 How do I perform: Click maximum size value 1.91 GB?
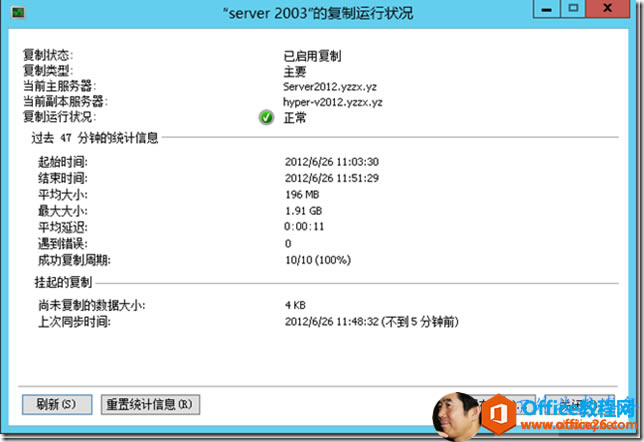(304, 211)
